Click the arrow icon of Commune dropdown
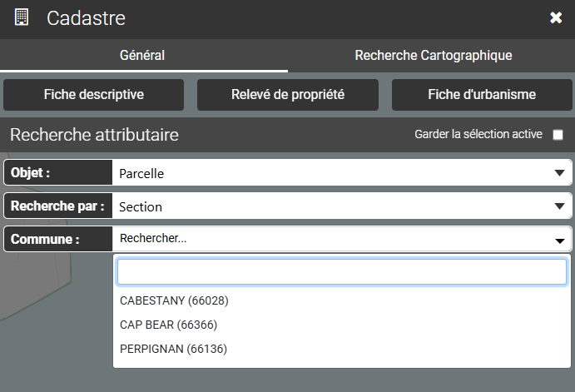575x392 pixels. click(559, 240)
